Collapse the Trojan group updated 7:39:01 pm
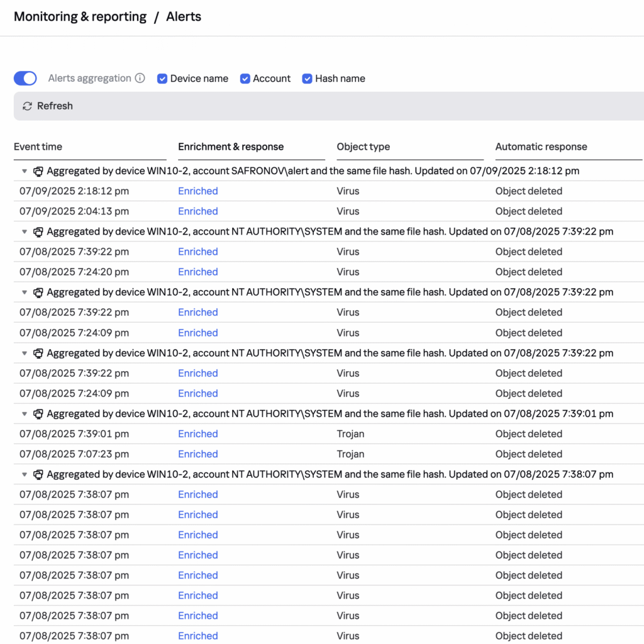Image resolution: width=644 pixels, height=644 pixels. click(x=25, y=414)
